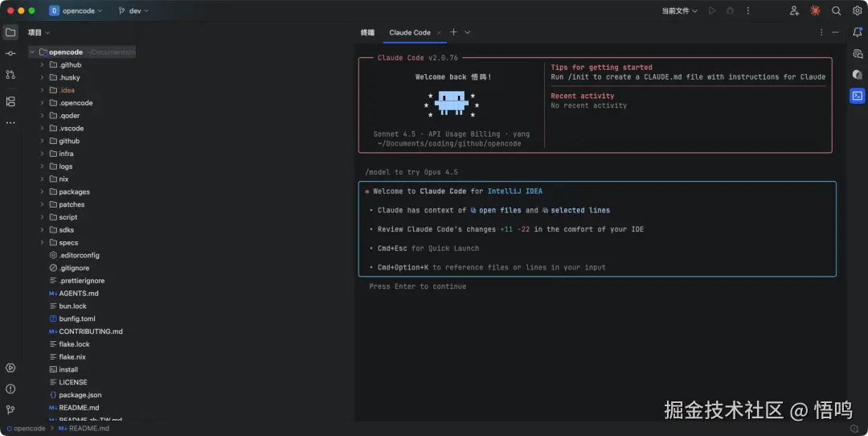Screen dimensions: 868x436
Task: Open IDE settings gear icon
Action: point(858,10)
